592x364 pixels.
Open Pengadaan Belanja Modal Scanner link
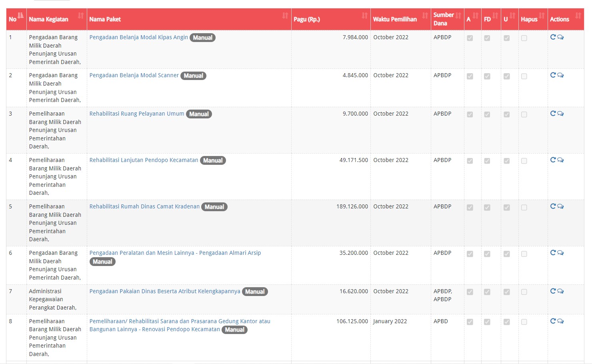tap(134, 75)
